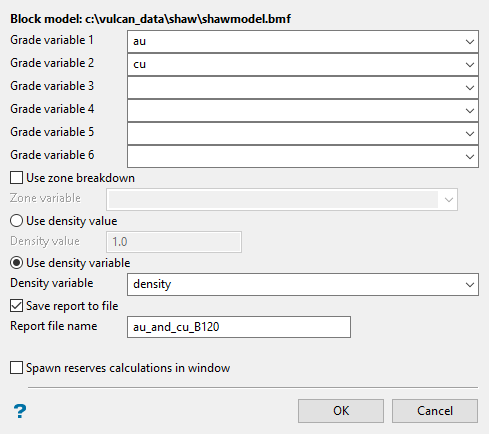Image resolution: width=489 pixels, height=434 pixels.
Task: Dismiss dialog with Cancel button
Action: click(435, 411)
